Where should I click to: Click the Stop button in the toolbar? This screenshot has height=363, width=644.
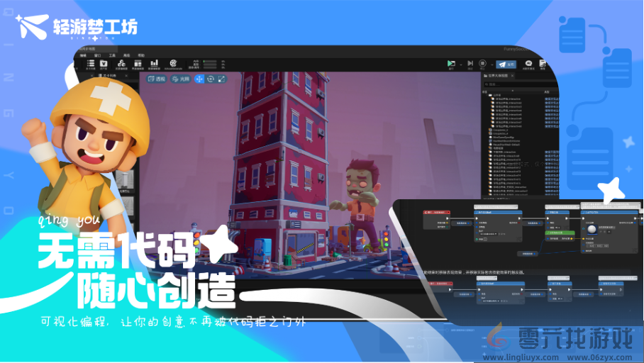tap(482, 64)
